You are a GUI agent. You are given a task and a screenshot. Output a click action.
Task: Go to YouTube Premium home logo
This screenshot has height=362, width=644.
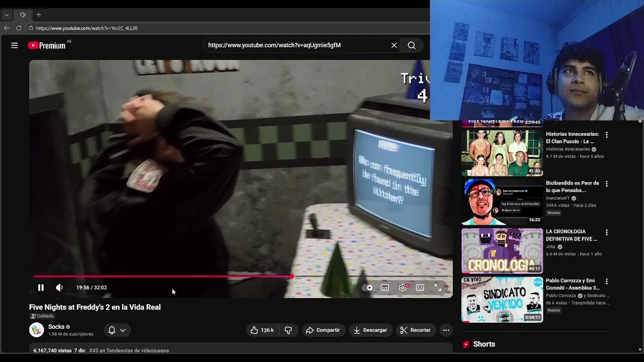tap(47, 45)
